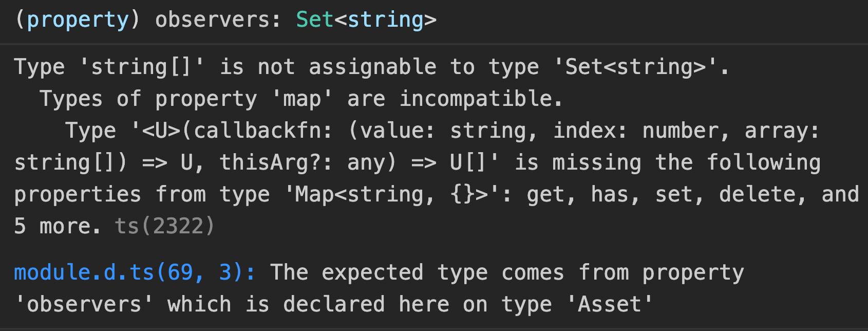Screen dimensions: 868x331
Task: Click the ts(2322) error code
Action: (164, 226)
